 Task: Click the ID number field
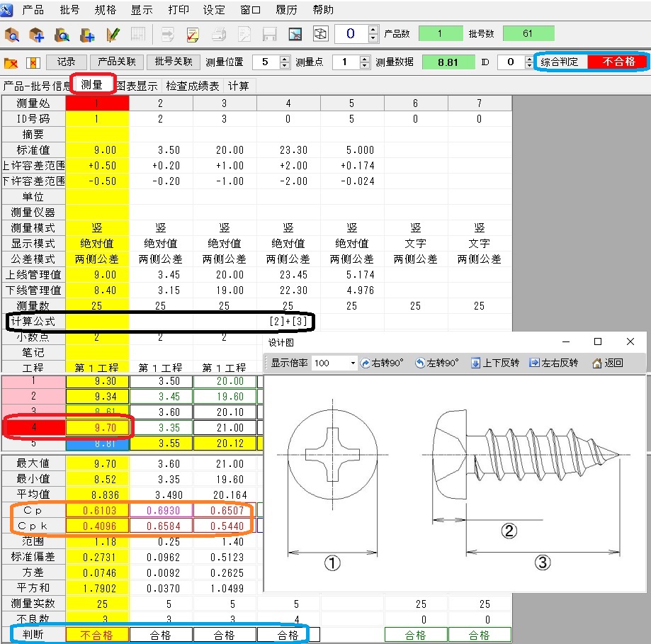511,62
